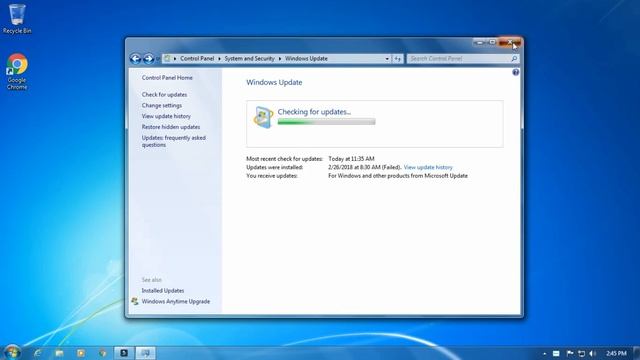This screenshot has width=640, height=360.
Task: Click the Most recent check for updates label
Action: [284, 159]
